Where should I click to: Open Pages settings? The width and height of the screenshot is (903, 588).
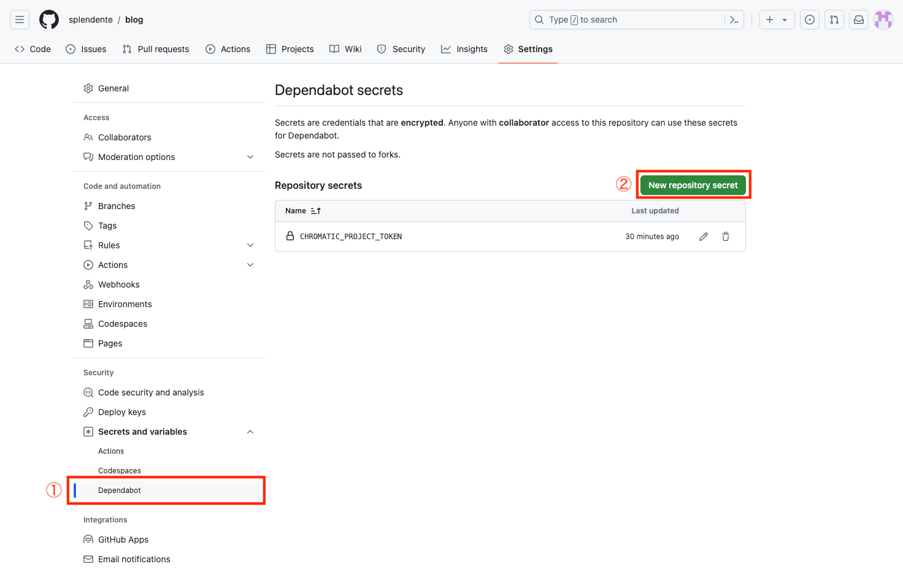coord(169,343)
